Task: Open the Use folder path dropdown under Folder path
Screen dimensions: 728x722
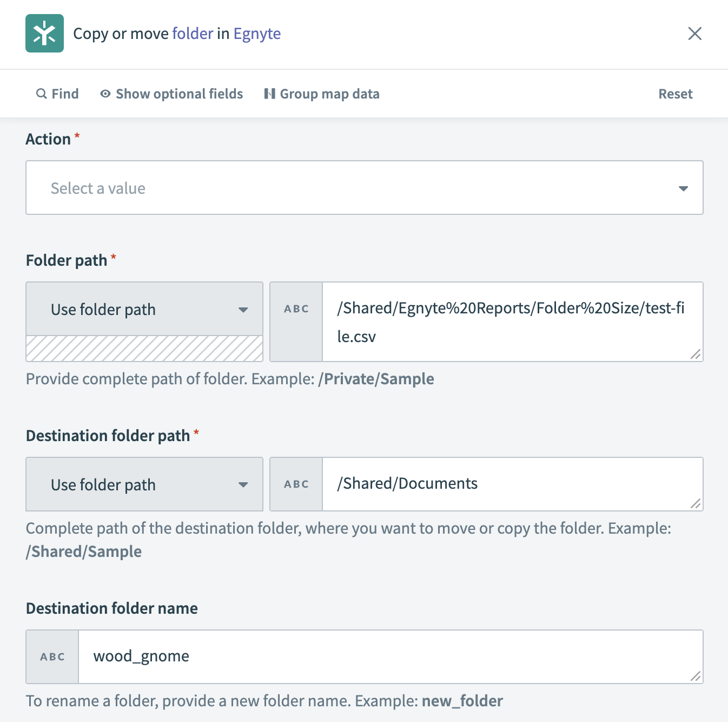Action: click(144, 309)
